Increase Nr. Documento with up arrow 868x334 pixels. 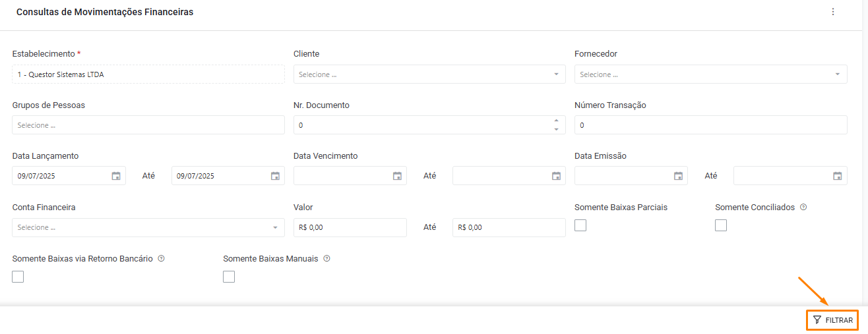556,121
